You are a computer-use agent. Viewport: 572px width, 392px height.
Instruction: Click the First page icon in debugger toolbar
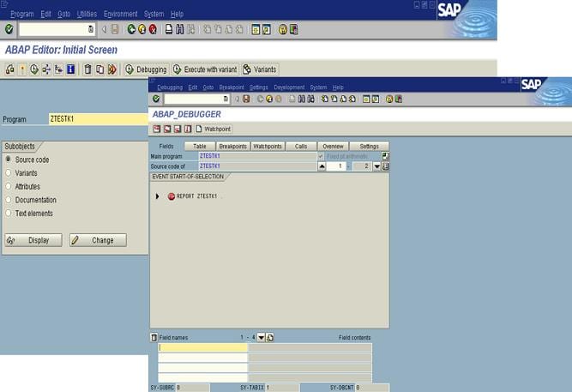point(325,99)
